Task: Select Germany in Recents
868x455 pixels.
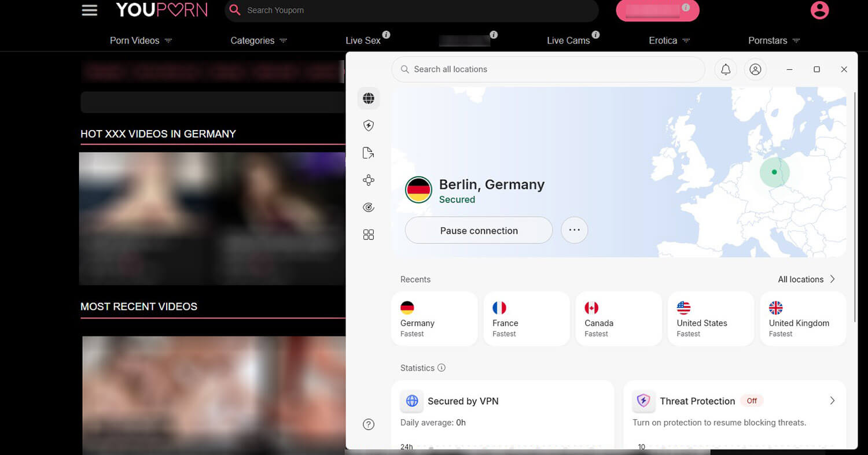Action: coord(435,319)
